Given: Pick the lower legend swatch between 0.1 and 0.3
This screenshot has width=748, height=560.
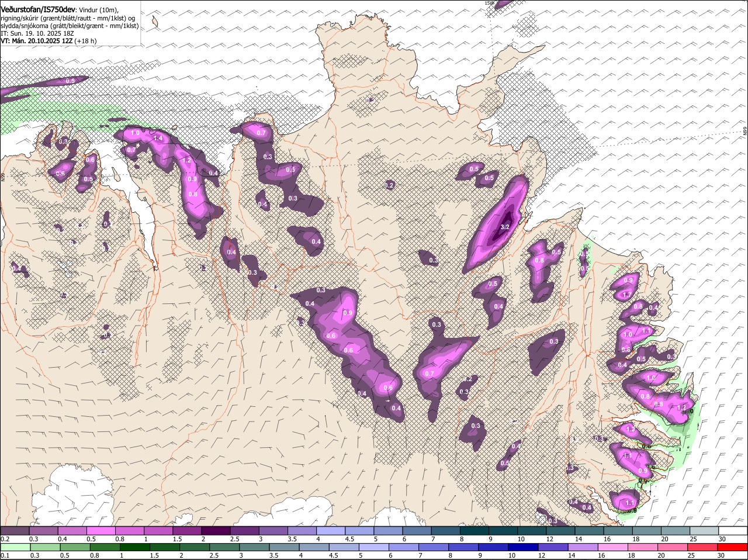Looking at the screenshot, I should point(16,547).
